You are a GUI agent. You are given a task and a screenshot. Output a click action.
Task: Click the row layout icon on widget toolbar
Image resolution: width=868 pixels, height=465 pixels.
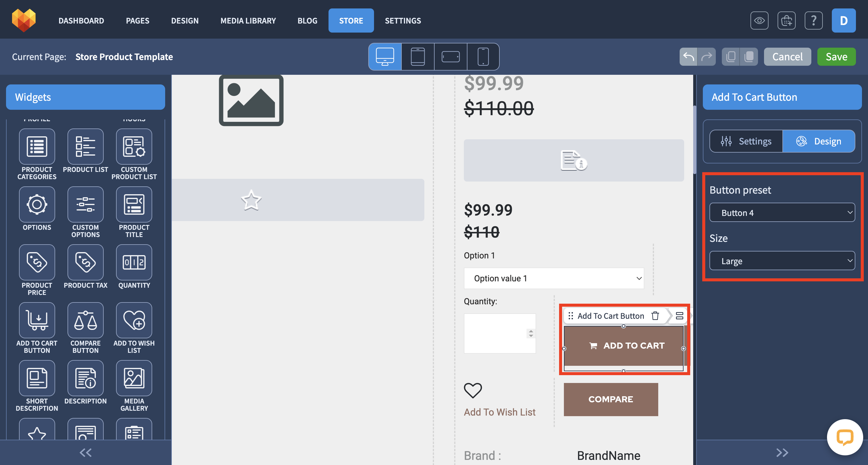(x=679, y=316)
